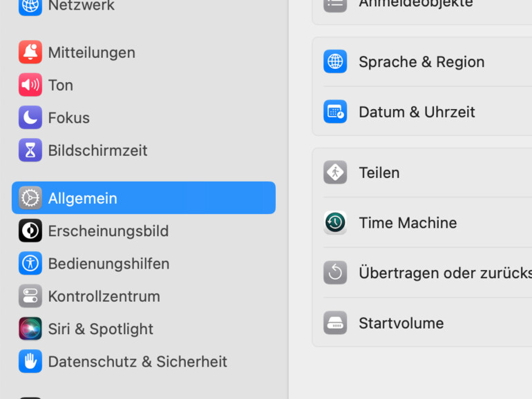Click the Anmeldeobjekte row
532x399 pixels.
pyautogui.click(x=415, y=4)
